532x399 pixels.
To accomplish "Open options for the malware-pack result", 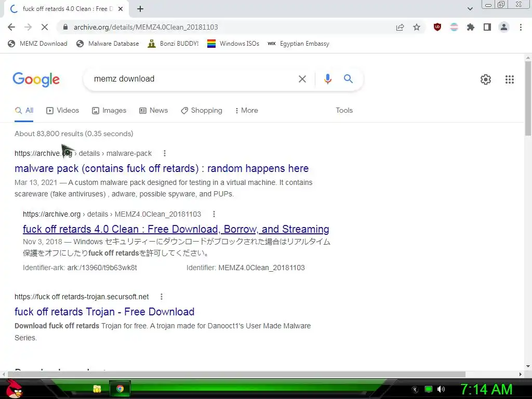I will pos(165,153).
